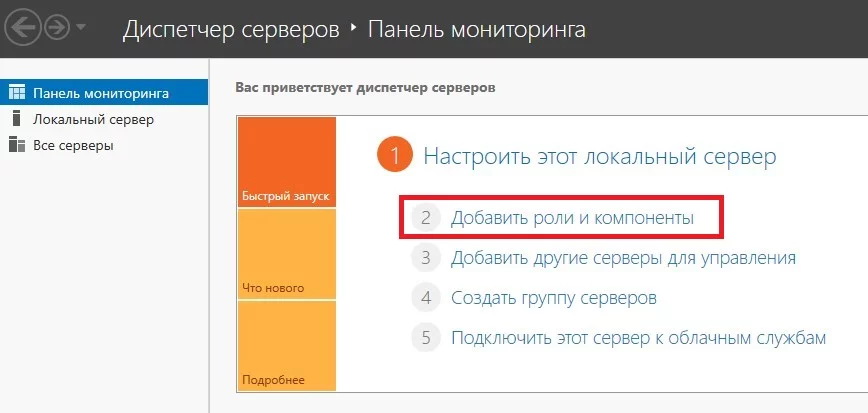868x413 pixels.
Task: Click the Локальный сервер server icon
Action: coord(17,118)
